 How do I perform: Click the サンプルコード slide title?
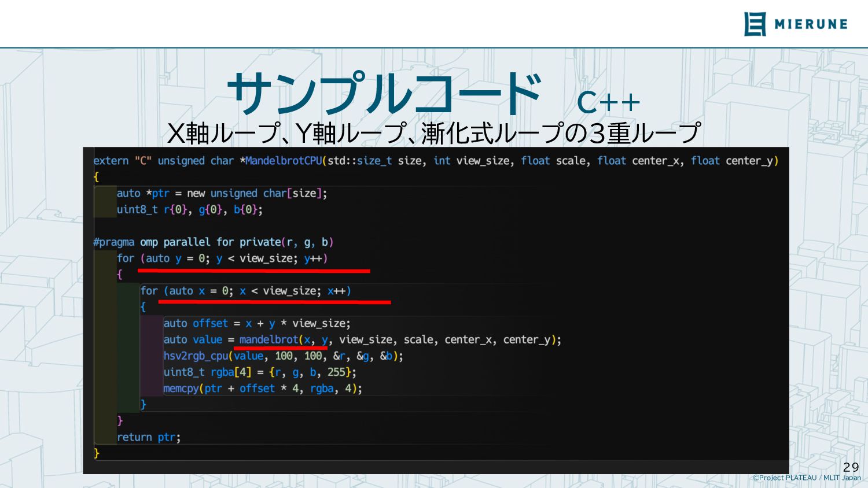tap(385, 93)
